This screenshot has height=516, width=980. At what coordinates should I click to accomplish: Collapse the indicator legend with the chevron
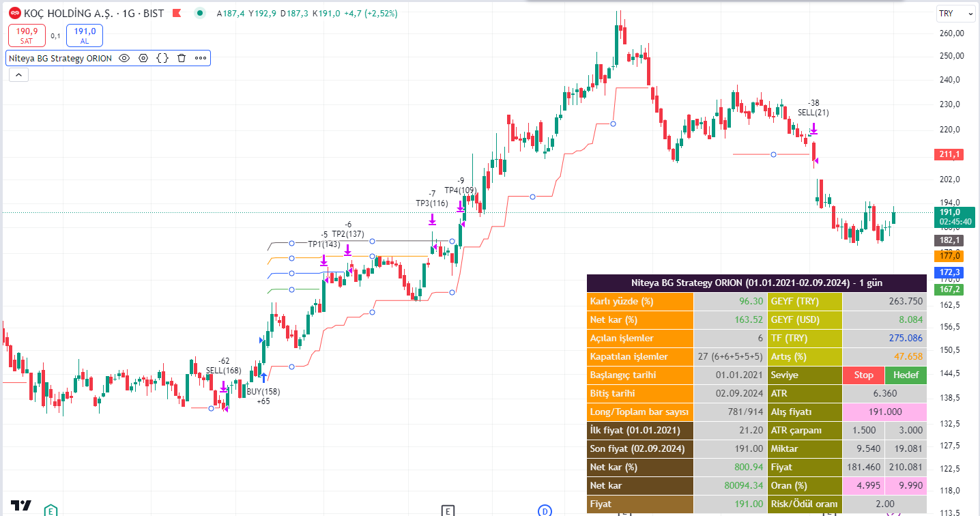[x=18, y=75]
